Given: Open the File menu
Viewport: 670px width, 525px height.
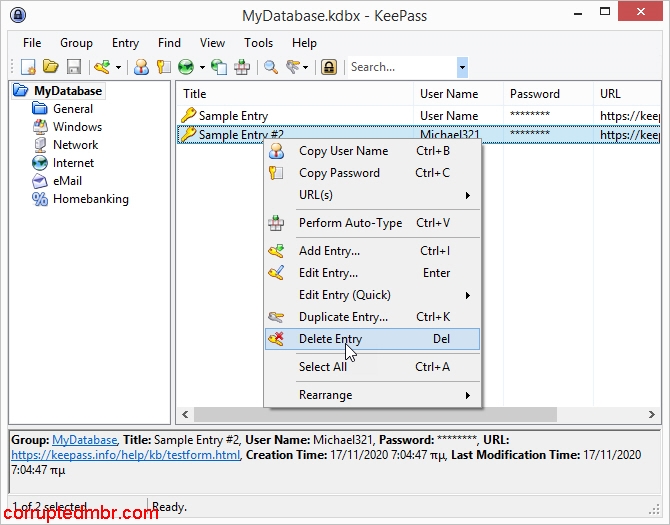Looking at the screenshot, I should click(32, 43).
